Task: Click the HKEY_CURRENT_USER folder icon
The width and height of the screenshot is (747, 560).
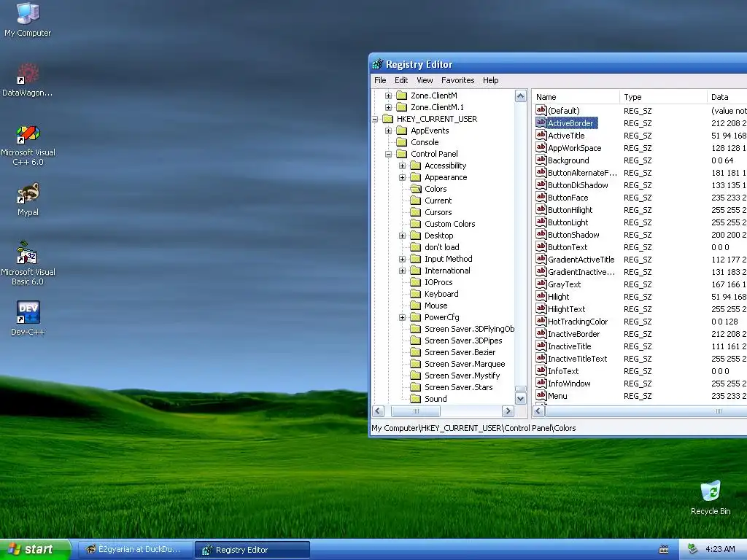Action: pyautogui.click(x=388, y=119)
